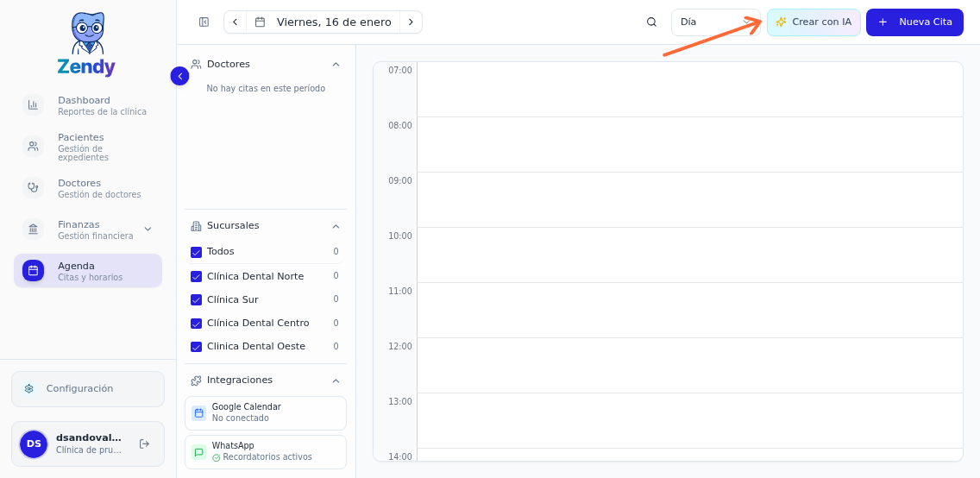
Task: Click the 09:00 time slot in calendar
Action: coord(688,199)
